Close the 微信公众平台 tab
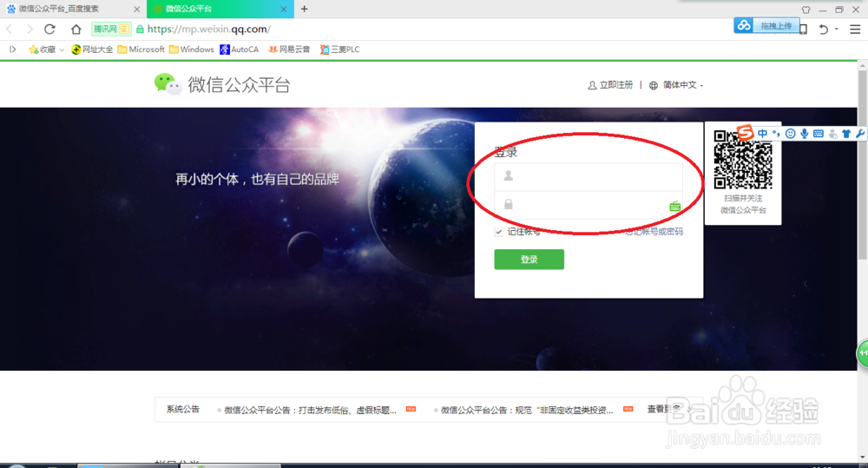Viewport: 868px width, 468px height. pos(284,9)
